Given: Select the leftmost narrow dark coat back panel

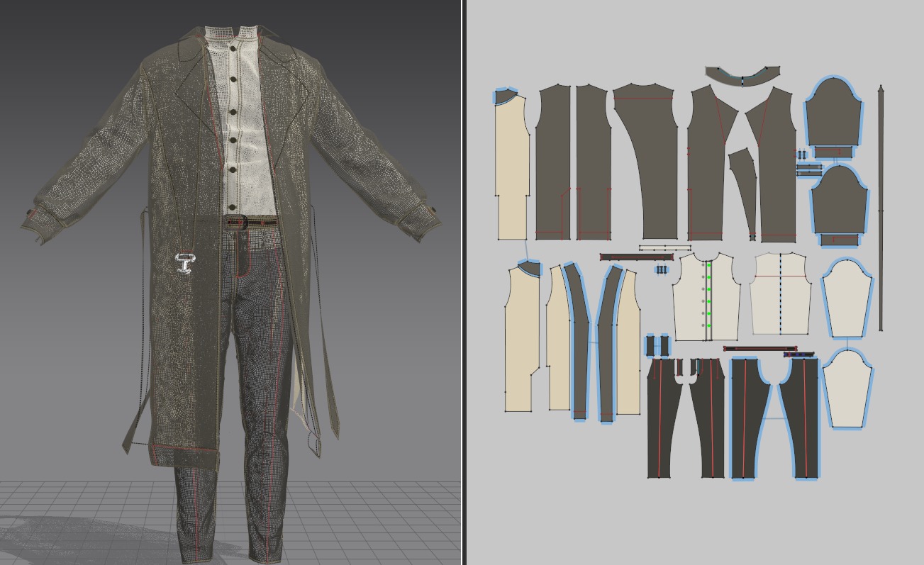Looking at the screenshot, I should tap(553, 162).
